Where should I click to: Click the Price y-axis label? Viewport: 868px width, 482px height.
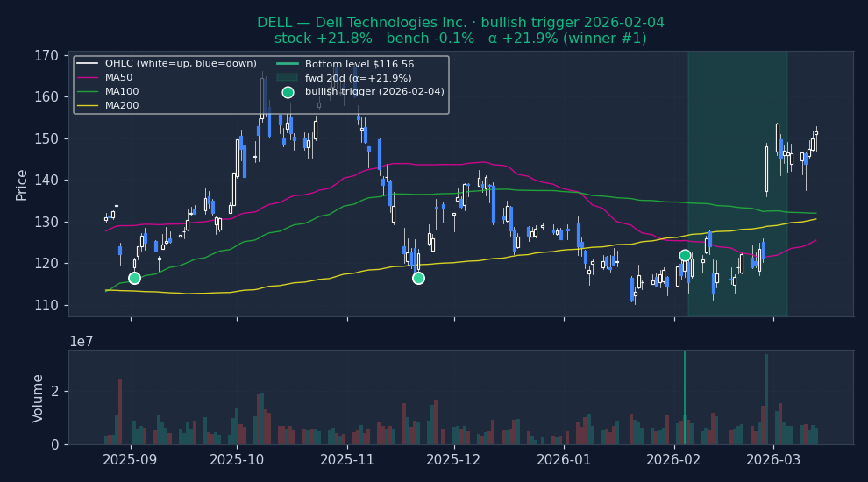22,184
